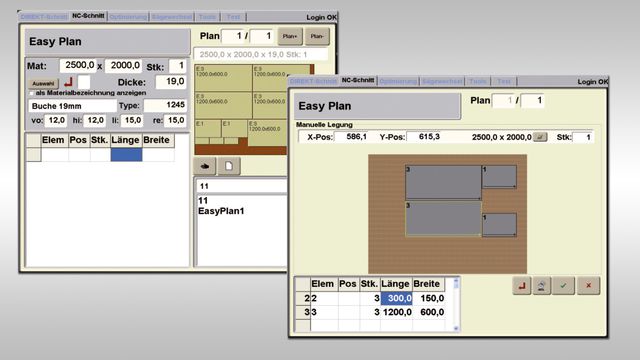Image resolution: width=640 pixels, height=360 pixels.
Task: Click the hand icon below the cutting plan
Action: point(204,166)
